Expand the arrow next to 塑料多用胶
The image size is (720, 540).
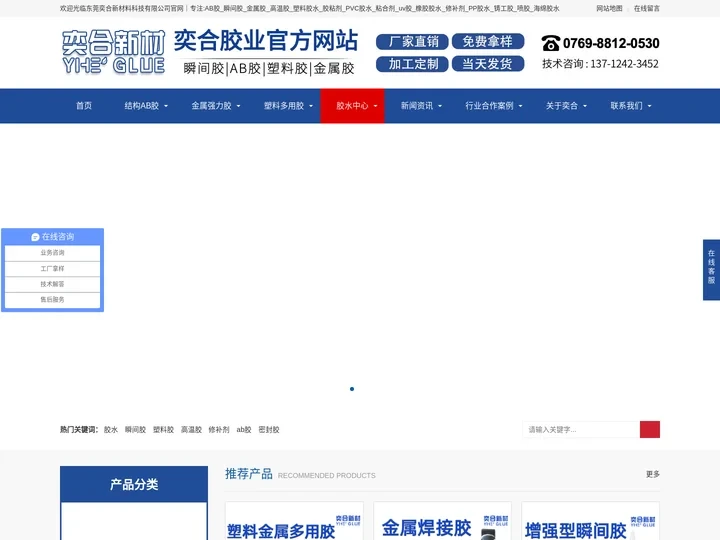click(x=311, y=106)
